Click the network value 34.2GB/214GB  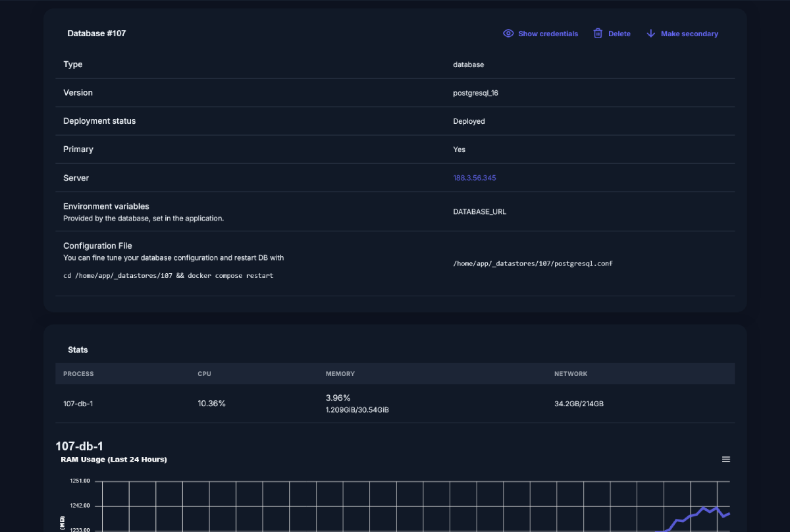[x=579, y=404]
